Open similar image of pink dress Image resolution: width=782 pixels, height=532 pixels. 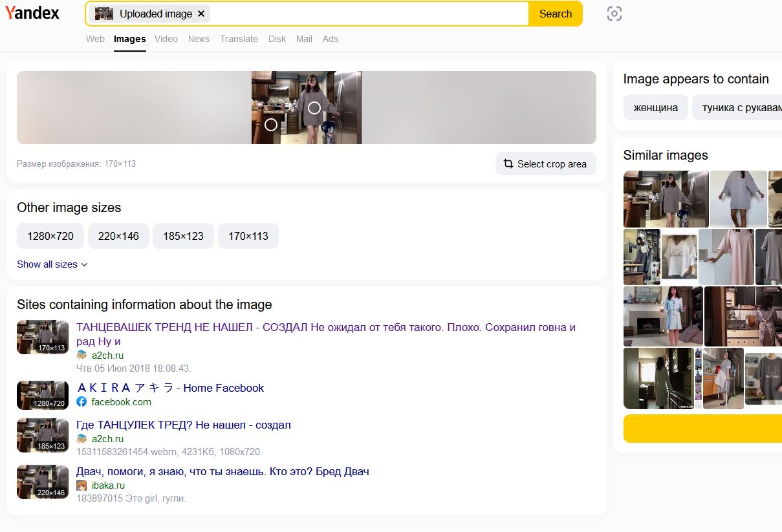(x=726, y=257)
